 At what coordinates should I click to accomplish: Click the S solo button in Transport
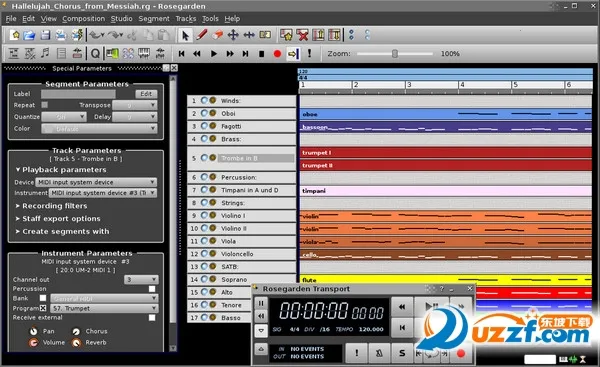point(402,353)
